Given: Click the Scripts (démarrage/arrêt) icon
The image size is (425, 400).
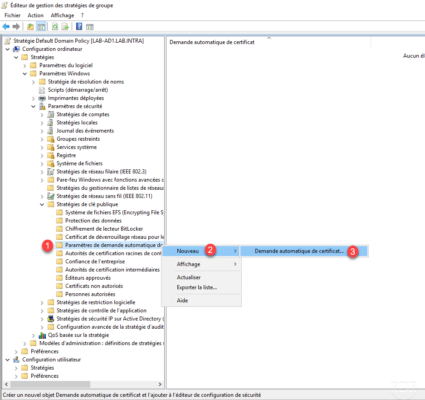Looking at the screenshot, I should tap(42, 90).
